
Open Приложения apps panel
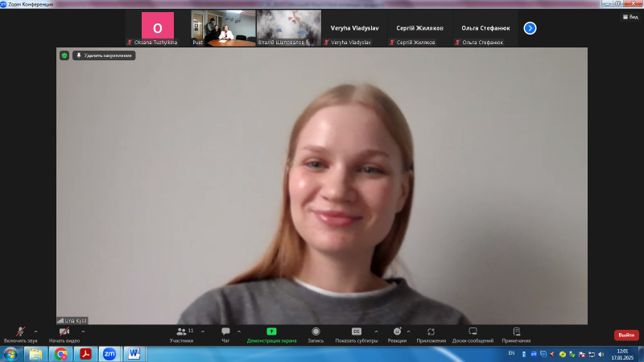pos(431,333)
